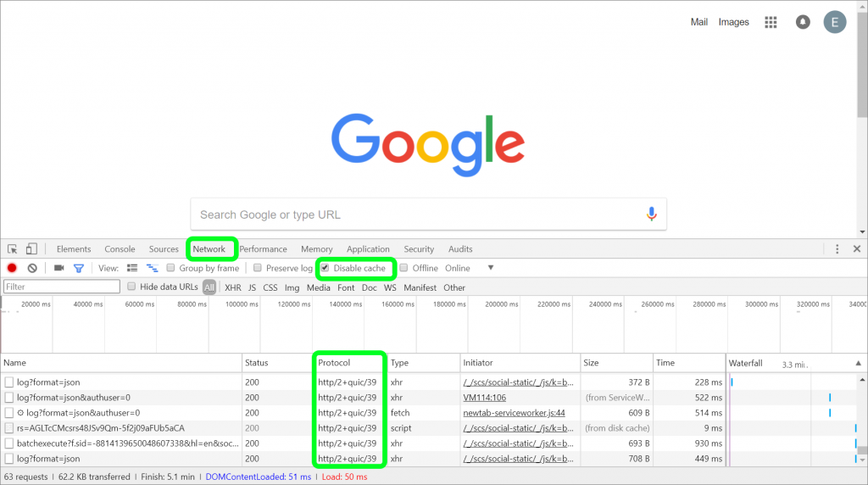
Task: Capture screenshots with camera icon
Action: coord(58,268)
